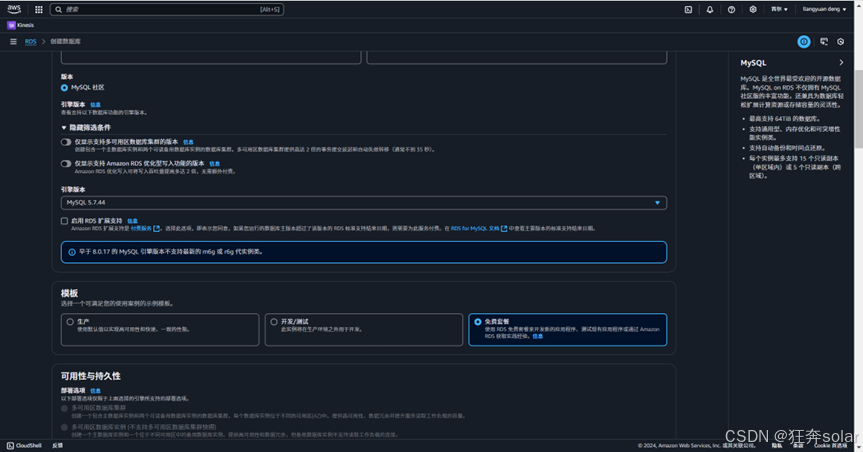Toggle Amazon RDS optimized writes filter switch
This screenshot has width=863, height=452.
tap(66, 164)
